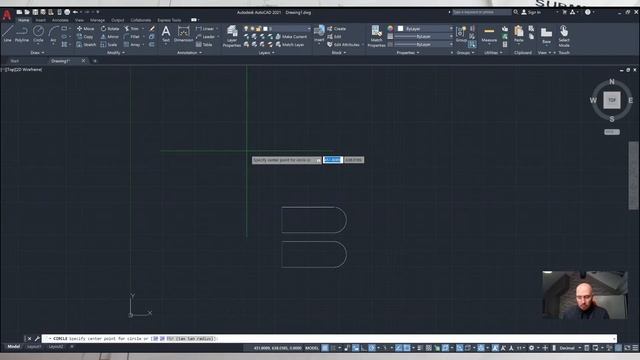
Task: Toggle Annotation visibility in status bar
Action: click(495, 348)
